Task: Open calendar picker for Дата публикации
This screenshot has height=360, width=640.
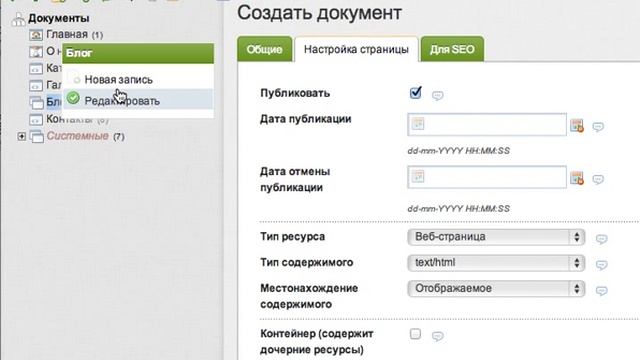Action: click(x=577, y=125)
